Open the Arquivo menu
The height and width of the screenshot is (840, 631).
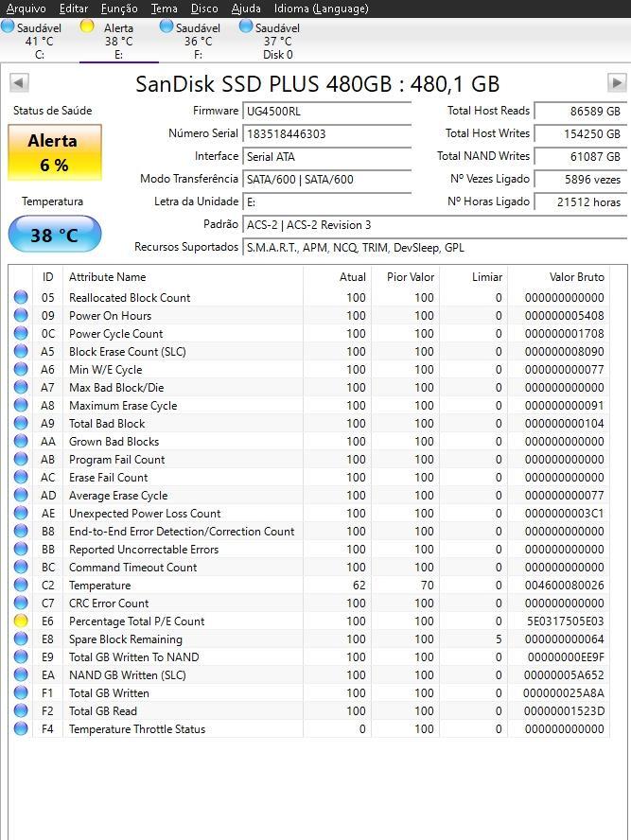(26, 9)
